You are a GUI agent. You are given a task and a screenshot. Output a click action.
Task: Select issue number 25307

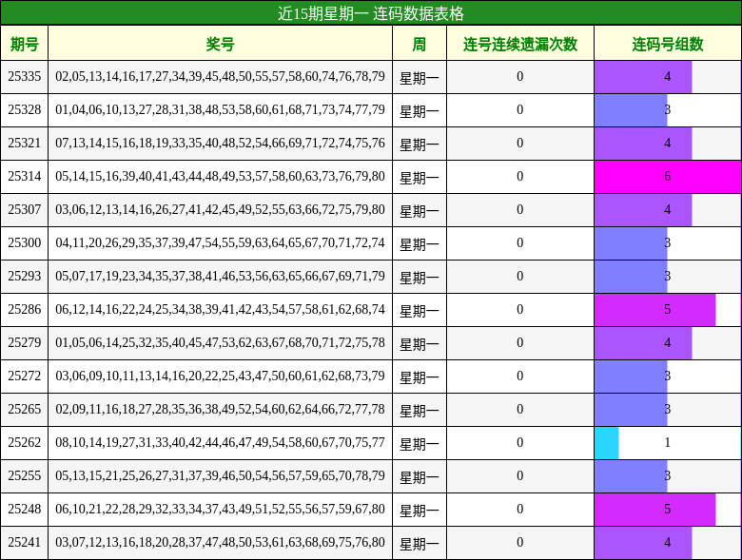(25, 209)
